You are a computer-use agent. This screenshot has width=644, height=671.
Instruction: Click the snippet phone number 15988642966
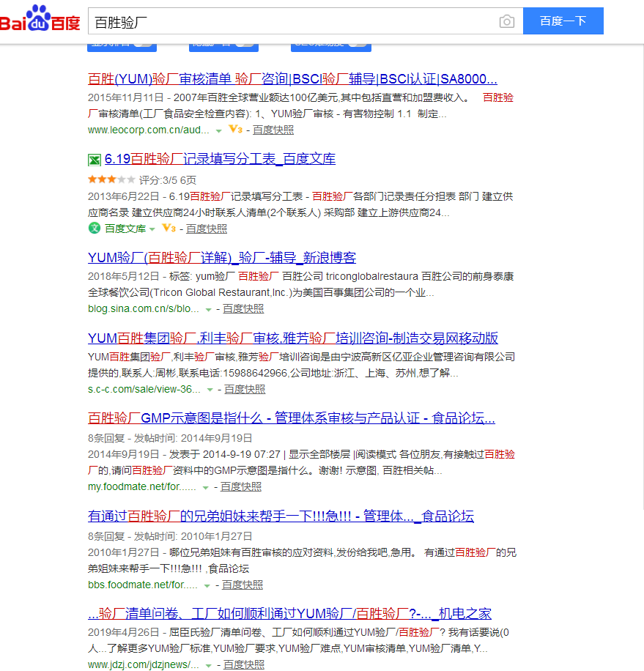click(255, 373)
